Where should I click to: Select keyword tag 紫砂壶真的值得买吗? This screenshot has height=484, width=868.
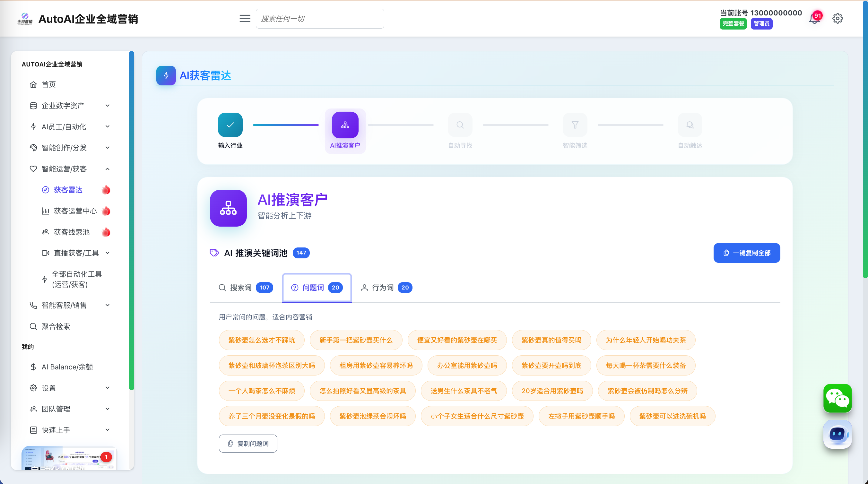tap(551, 340)
